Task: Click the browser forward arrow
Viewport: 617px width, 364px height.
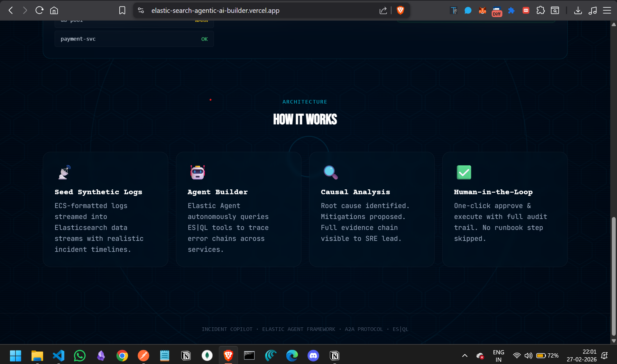Action: click(x=25, y=10)
